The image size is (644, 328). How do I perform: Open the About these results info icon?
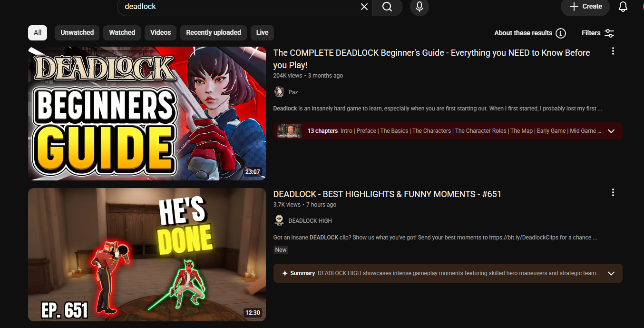click(x=561, y=33)
